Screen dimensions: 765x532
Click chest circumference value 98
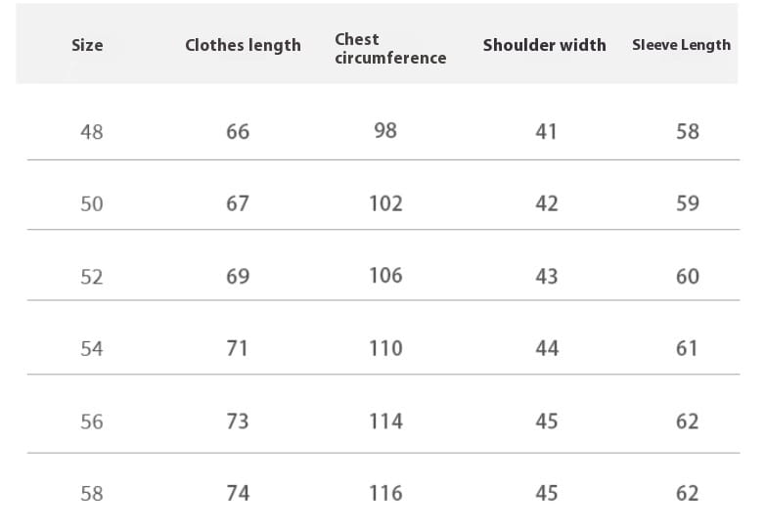tap(385, 130)
